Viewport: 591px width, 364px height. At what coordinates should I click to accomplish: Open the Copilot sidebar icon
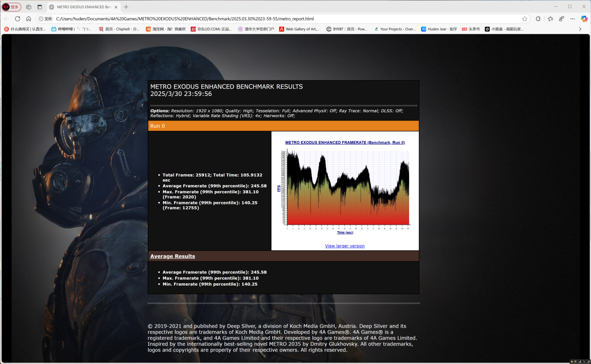tap(585, 19)
